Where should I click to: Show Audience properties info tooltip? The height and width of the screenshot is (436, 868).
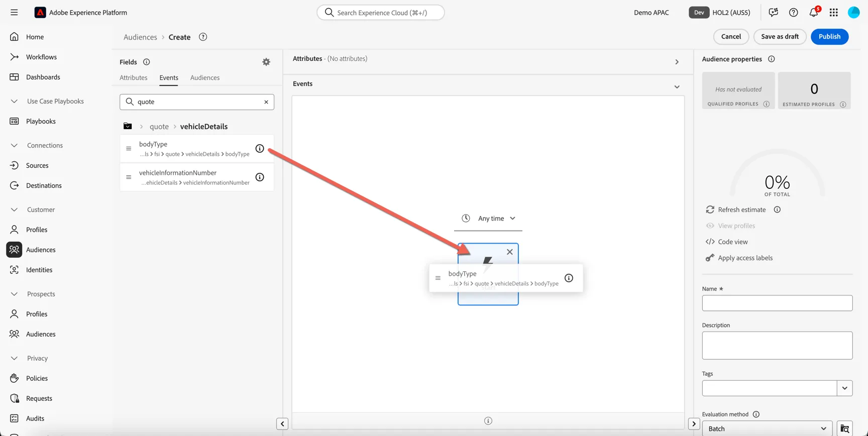pos(772,59)
